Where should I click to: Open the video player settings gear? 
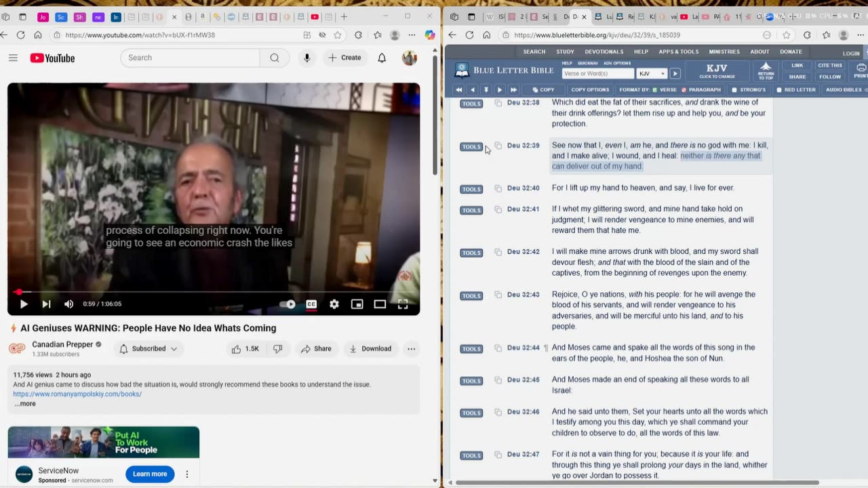tap(334, 304)
